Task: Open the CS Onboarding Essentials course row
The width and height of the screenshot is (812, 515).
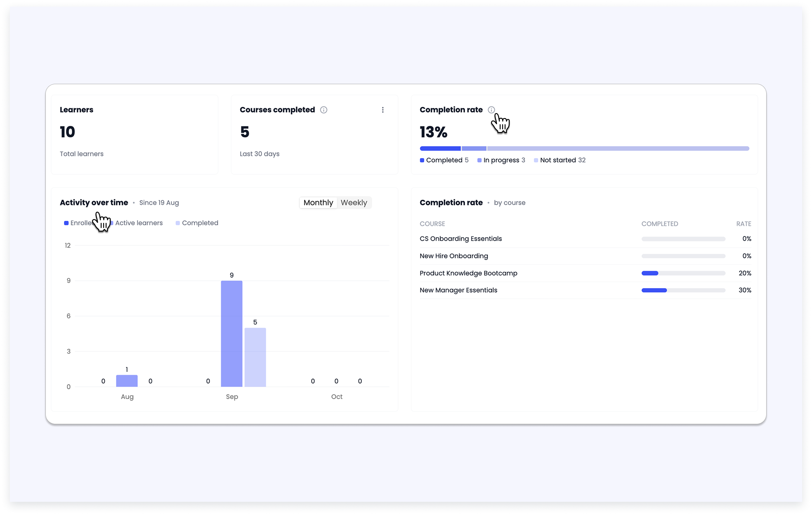Action: pos(585,239)
